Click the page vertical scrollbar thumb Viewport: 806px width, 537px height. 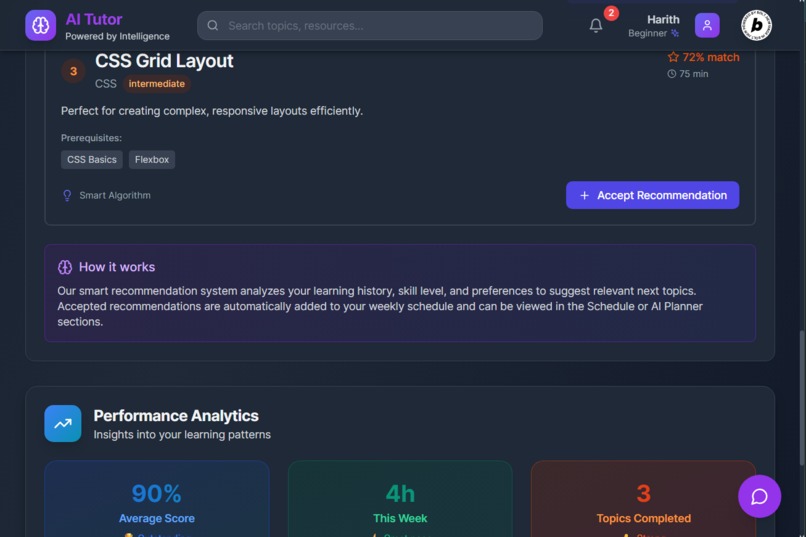point(801,398)
